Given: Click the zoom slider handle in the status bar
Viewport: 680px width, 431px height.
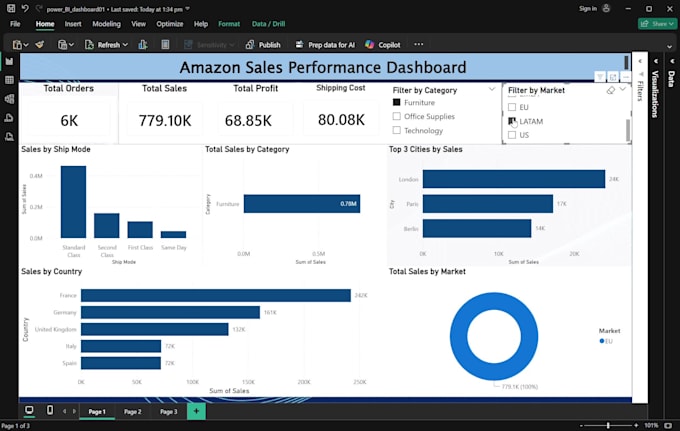Looking at the screenshot, I should point(608,426).
